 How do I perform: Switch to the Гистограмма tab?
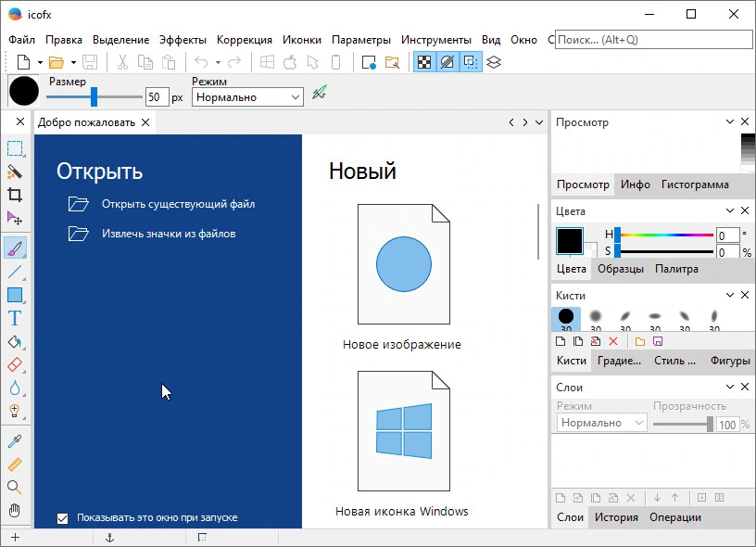tap(695, 184)
